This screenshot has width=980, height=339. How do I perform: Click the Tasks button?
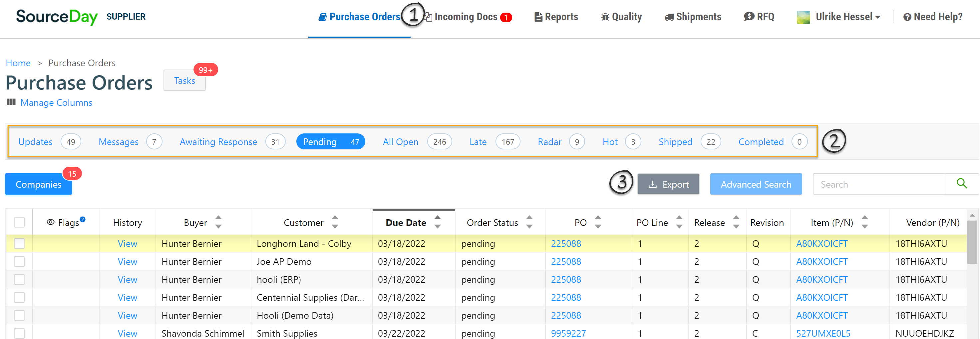(184, 81)
